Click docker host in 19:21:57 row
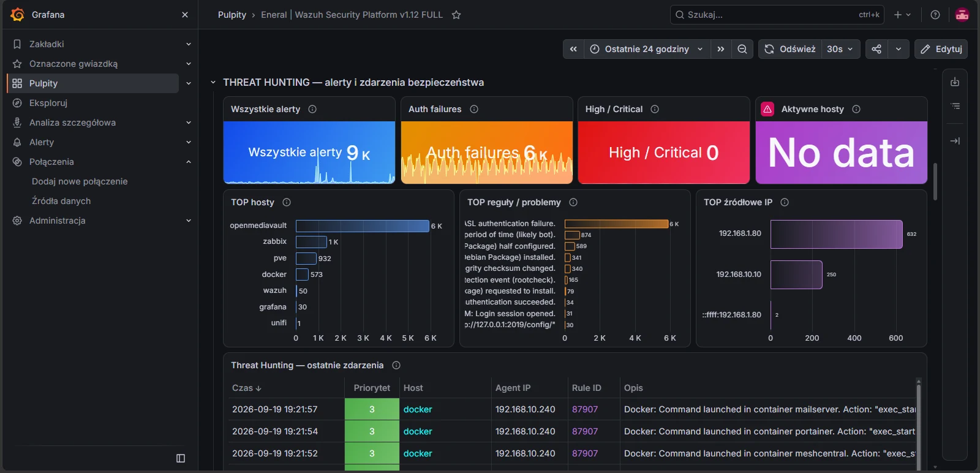Viewport: 980px width, 473px height. [x=418, y=409]
